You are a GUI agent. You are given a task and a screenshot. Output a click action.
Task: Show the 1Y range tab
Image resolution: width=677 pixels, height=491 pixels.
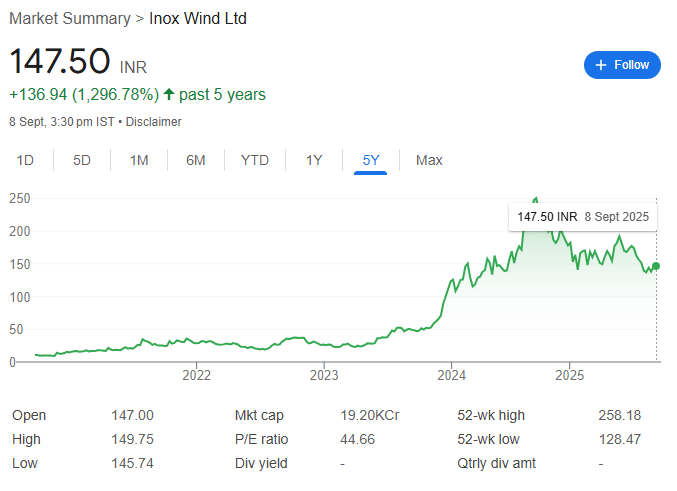point(314,160)
